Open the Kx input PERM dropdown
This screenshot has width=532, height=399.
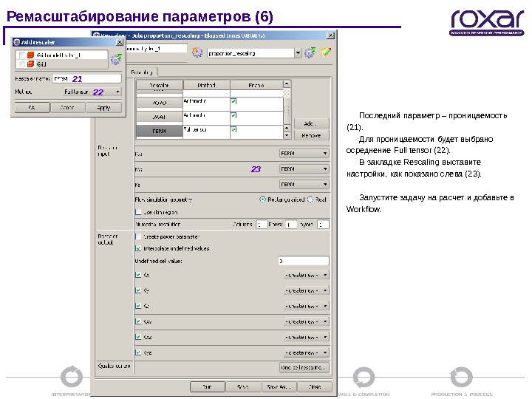(304, 154)
